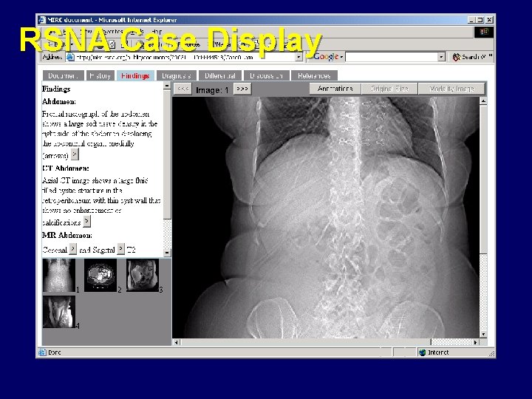Click the <<< previous image button
Viewport: 532px width, 399px height.
pyautogui.click(x=183, y=89)
